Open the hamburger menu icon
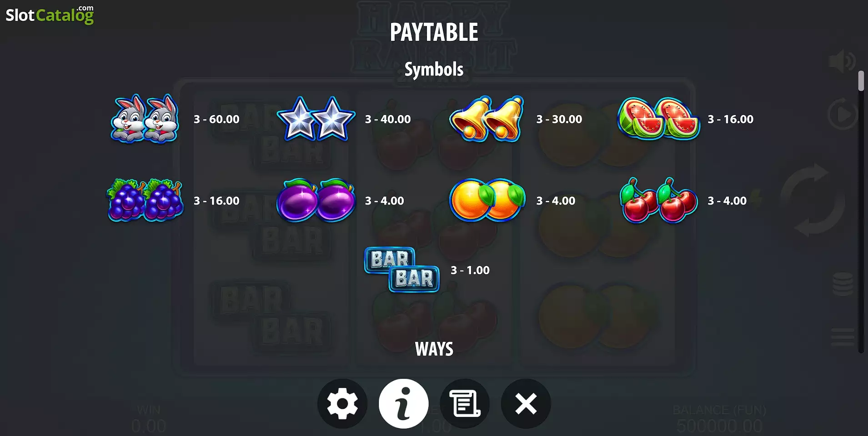 pos(843,337)
